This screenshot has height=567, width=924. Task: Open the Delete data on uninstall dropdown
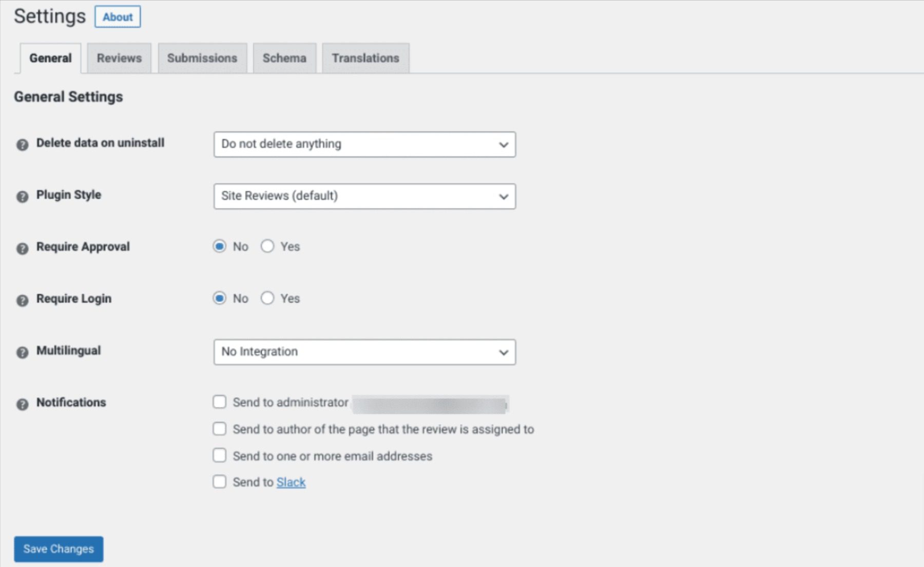364,144
